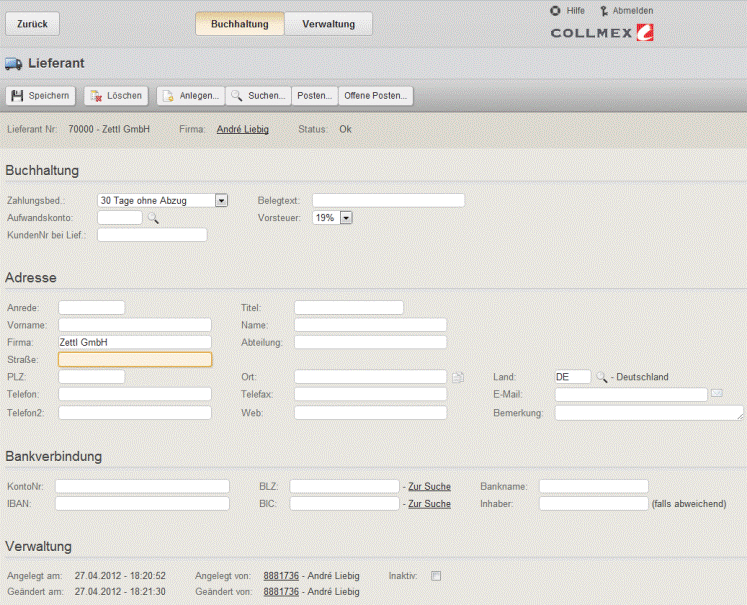Click into the Belegtext field

point(389,201)
